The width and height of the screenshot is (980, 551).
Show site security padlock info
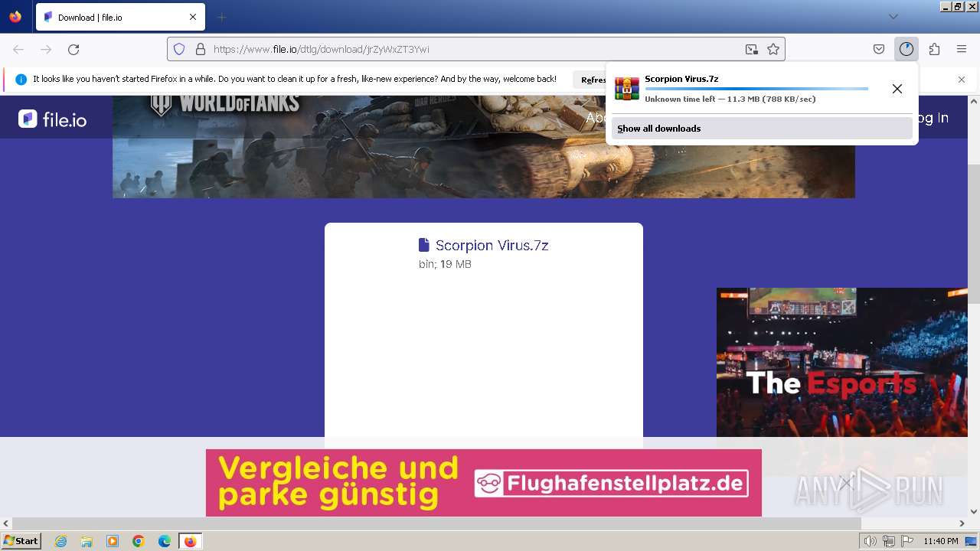tap(201, 49)
